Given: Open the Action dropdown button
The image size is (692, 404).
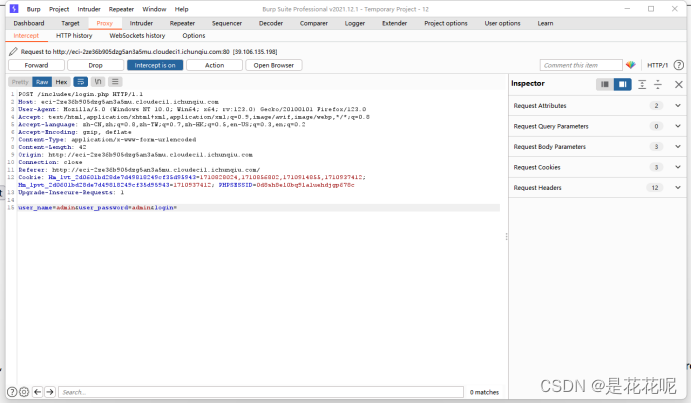Looking at the screenshot, I should point(214,65).
